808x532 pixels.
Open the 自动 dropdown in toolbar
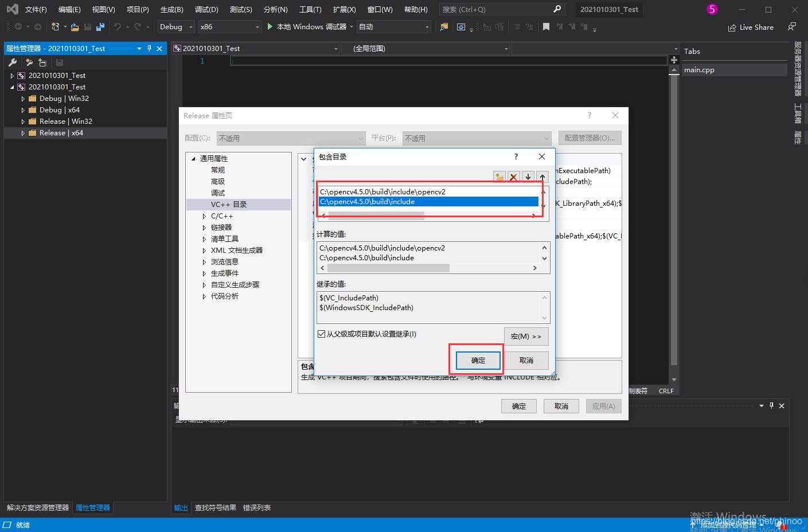[x=393, y=27]
